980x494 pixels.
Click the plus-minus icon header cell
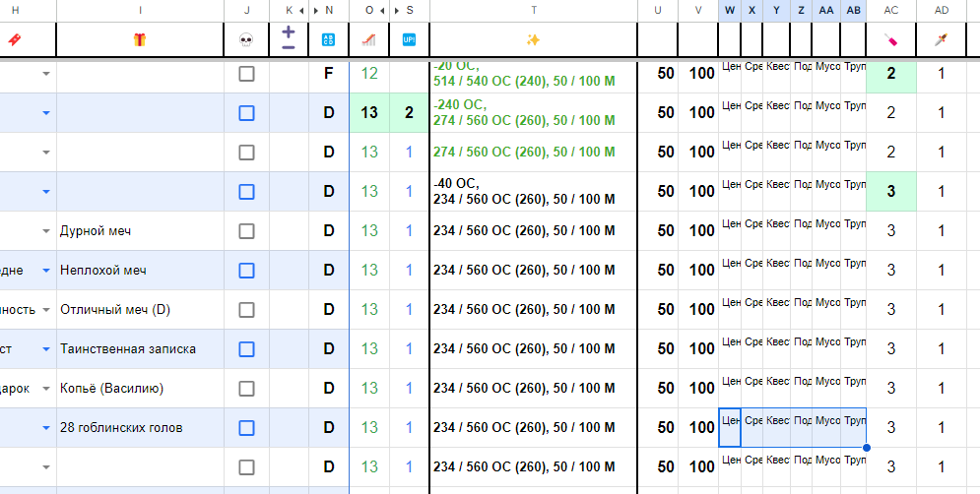[x=289, y=39]
